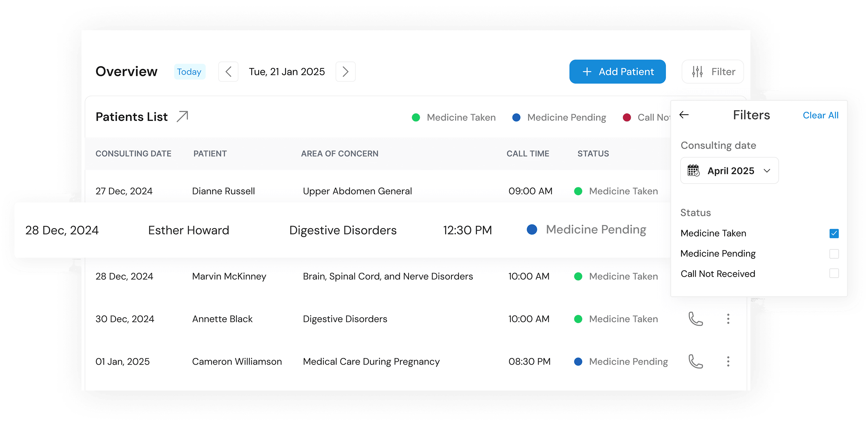Image resolution: width=868 pixels, height=426 pixels.
Task: Select the Today shortcut next to Overview
Action: pos(189,71)
